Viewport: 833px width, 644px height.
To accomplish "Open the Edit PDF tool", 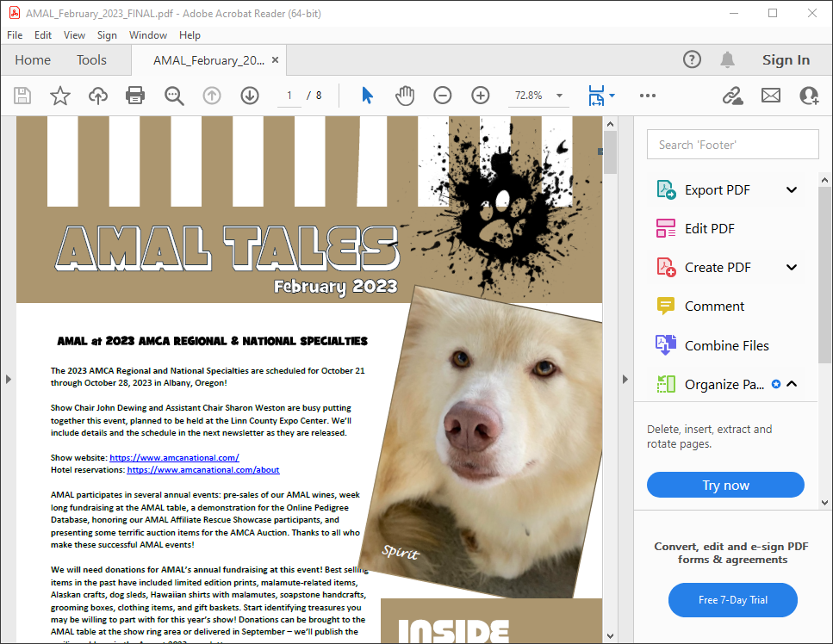I will pyautogui.click(x=709, y=229).
